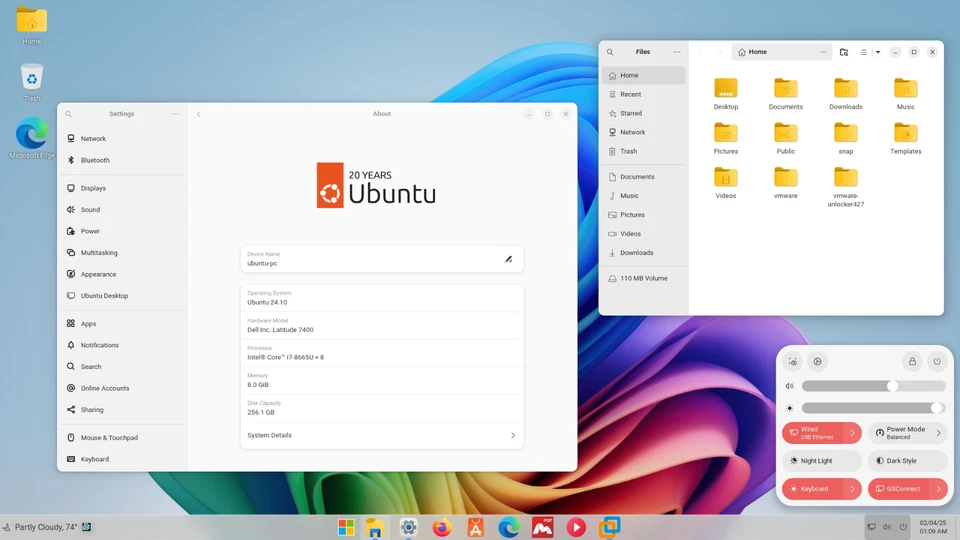
Task: Edit device name with pencil icon
Action: coord(508,260)
